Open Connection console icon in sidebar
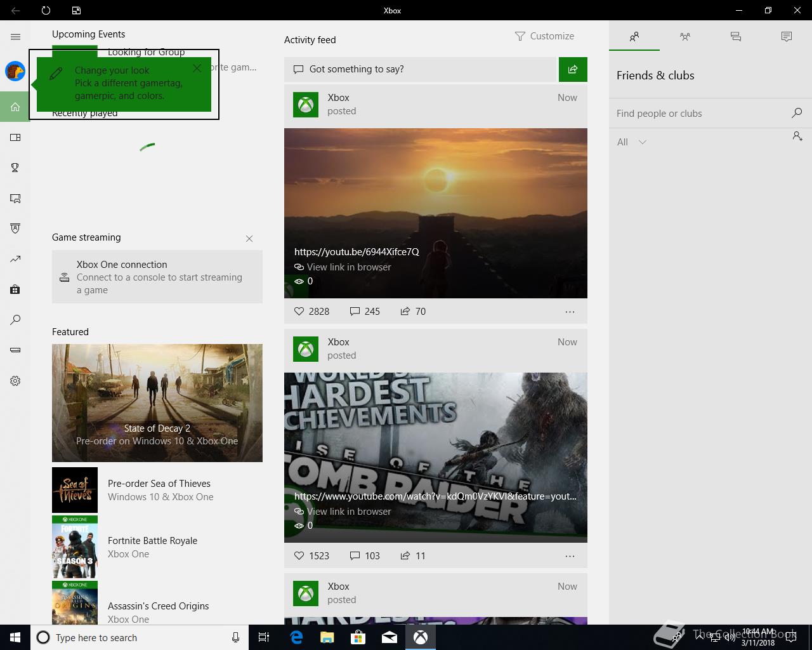812x650 pixels. 15,350
